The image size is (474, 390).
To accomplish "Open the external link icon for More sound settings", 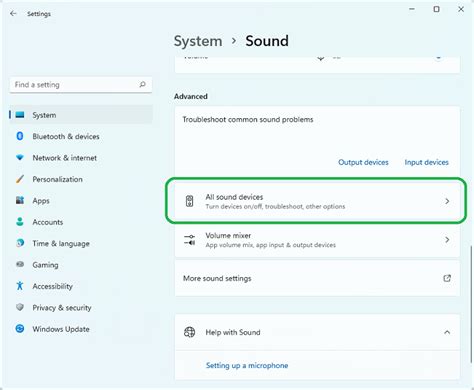I will [x=447, y=278].
